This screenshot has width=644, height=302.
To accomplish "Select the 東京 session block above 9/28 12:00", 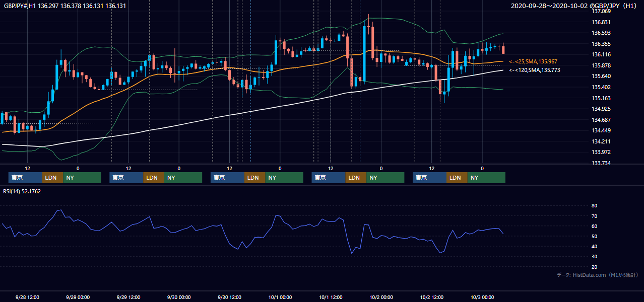I will 25,178.
